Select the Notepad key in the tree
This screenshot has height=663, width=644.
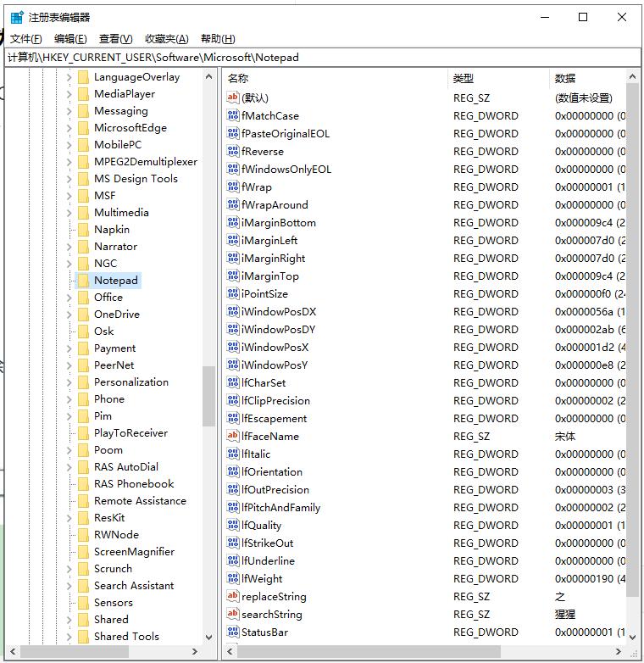coord(116,281)
